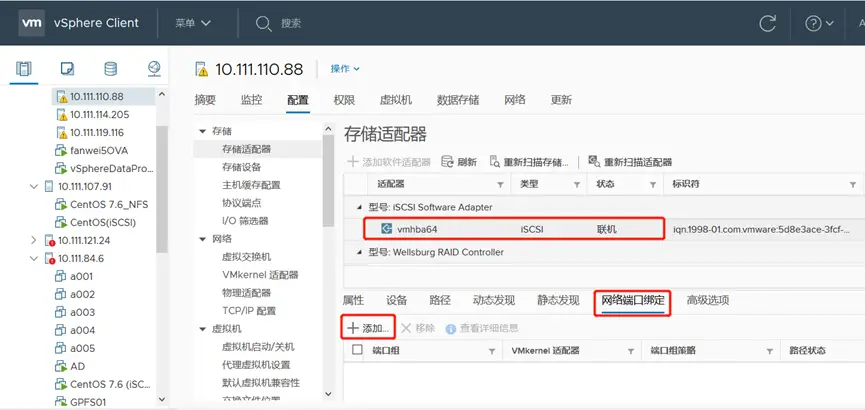The height and width of the screenshot is (410, 865).
Task: Filter the 状态 column
Action: coord(653,185)
